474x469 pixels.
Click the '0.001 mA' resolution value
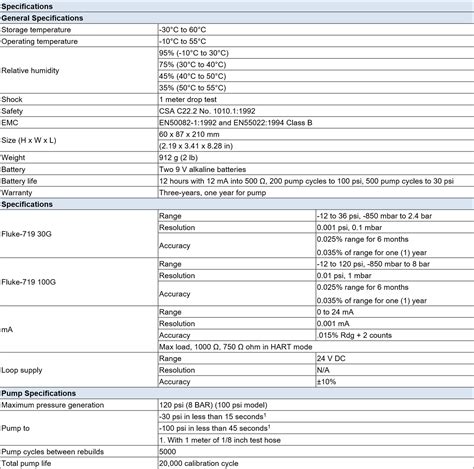pyautogui.click(x=333, y=324)
